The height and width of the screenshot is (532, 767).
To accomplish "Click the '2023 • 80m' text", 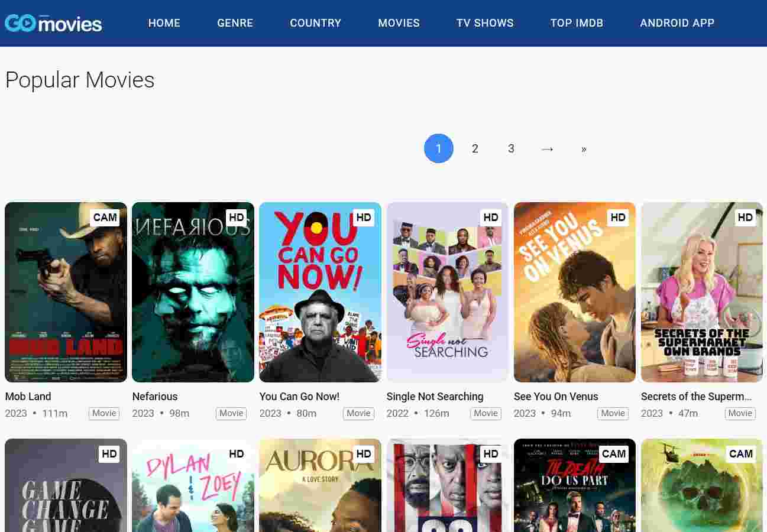I will pyautogui.click(x=288, y=413).
